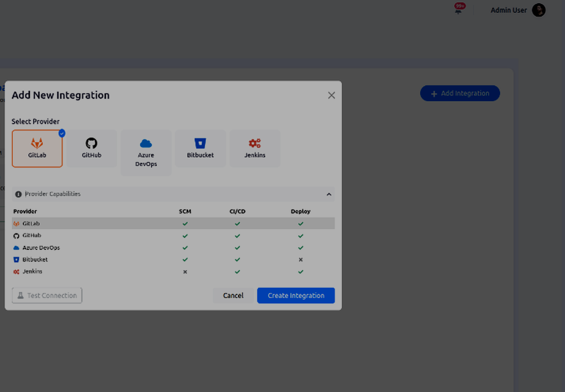Viewport: 565px width, 392px height.
Task: Click the Bitbucket row in capabilities table
Action: [x=173, y=259]
